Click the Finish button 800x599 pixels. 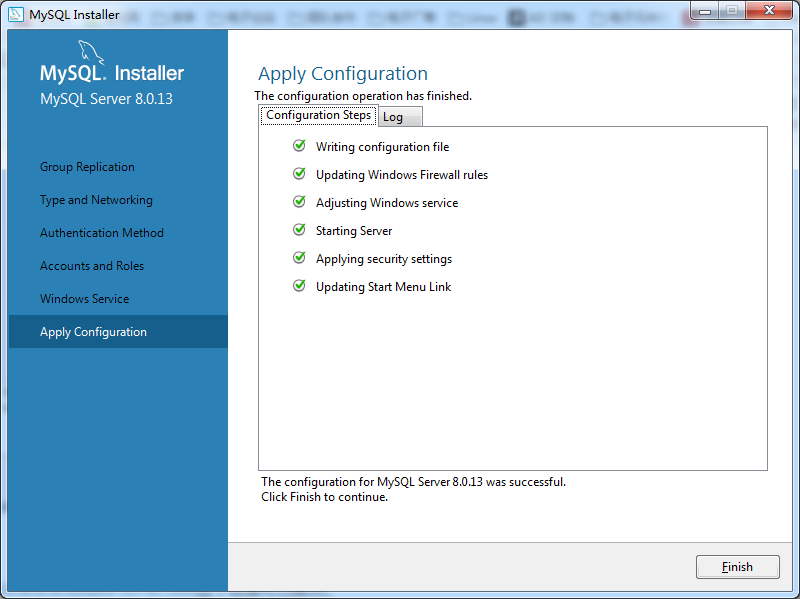pyautogui.click(x=737, y=567)
